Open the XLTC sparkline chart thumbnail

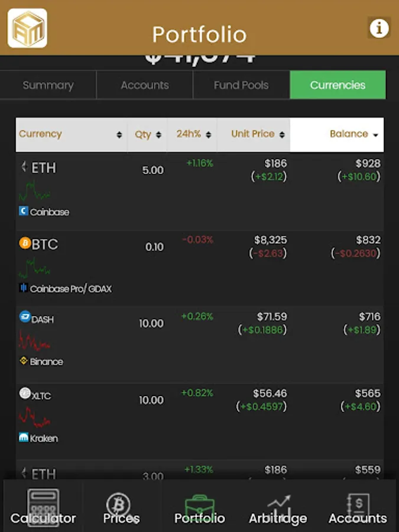pyautogui.click(x=34, y=417)
